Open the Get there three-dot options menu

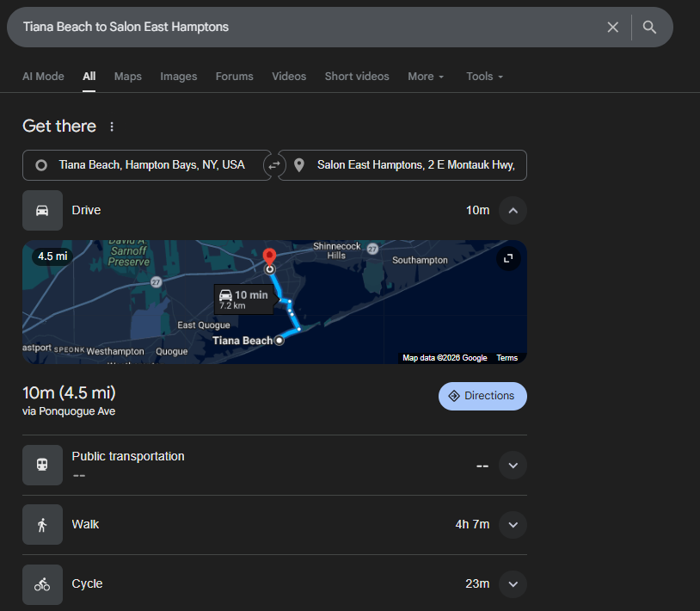[112, 127]
